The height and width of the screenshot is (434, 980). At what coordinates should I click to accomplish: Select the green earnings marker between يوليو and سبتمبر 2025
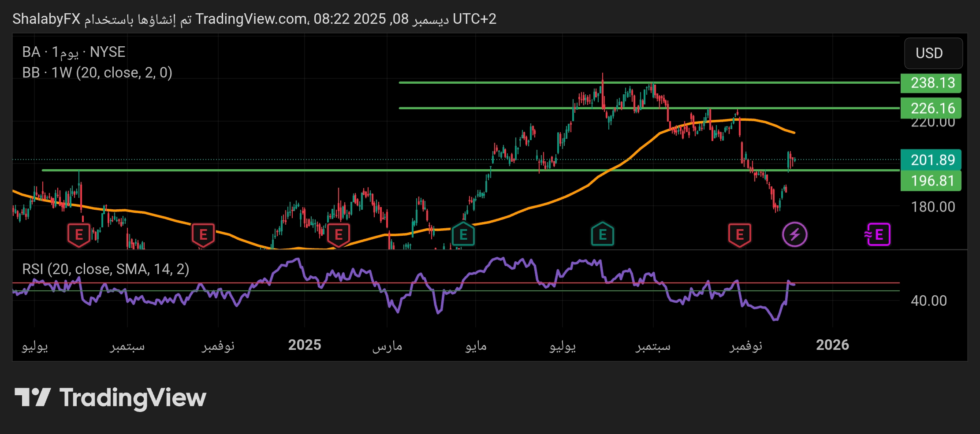coord(602,235)
